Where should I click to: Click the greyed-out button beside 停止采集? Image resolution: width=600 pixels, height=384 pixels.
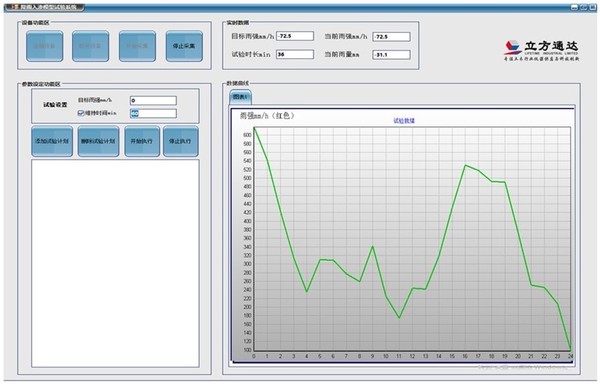click(137, 46)
